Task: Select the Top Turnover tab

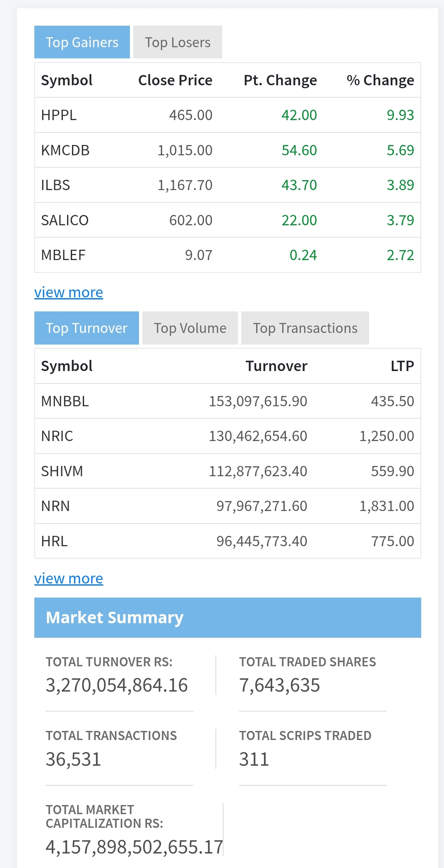Action: click(x=86, y=328)
